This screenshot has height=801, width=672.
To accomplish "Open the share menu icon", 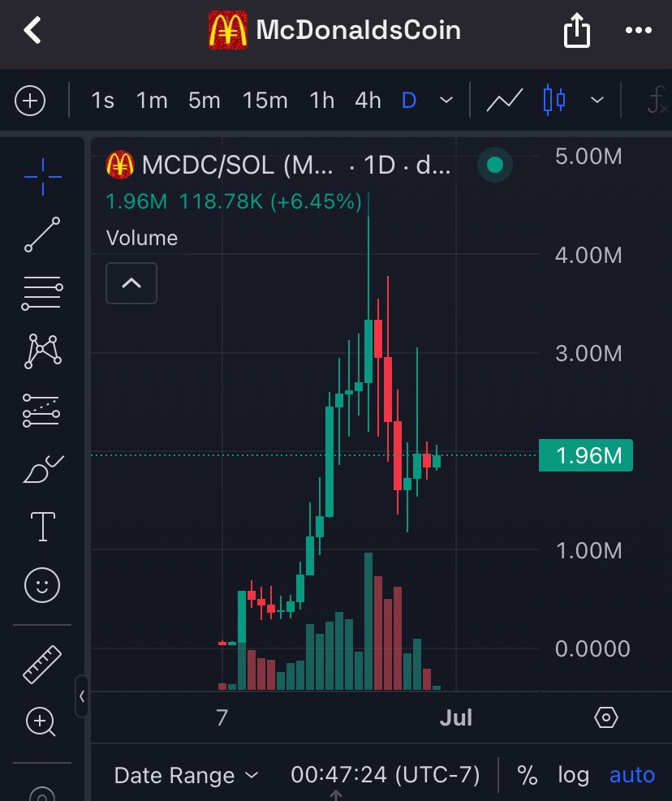I will coord(577,30).
